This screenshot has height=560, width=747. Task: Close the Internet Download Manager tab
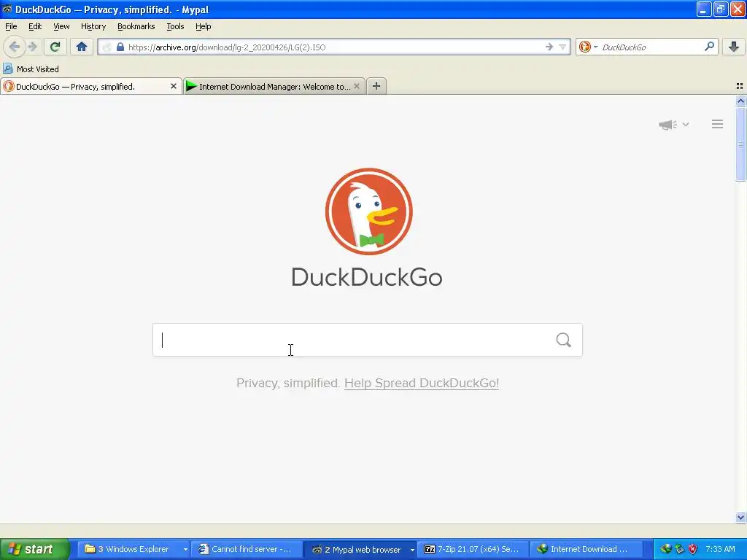click(356, 86)
